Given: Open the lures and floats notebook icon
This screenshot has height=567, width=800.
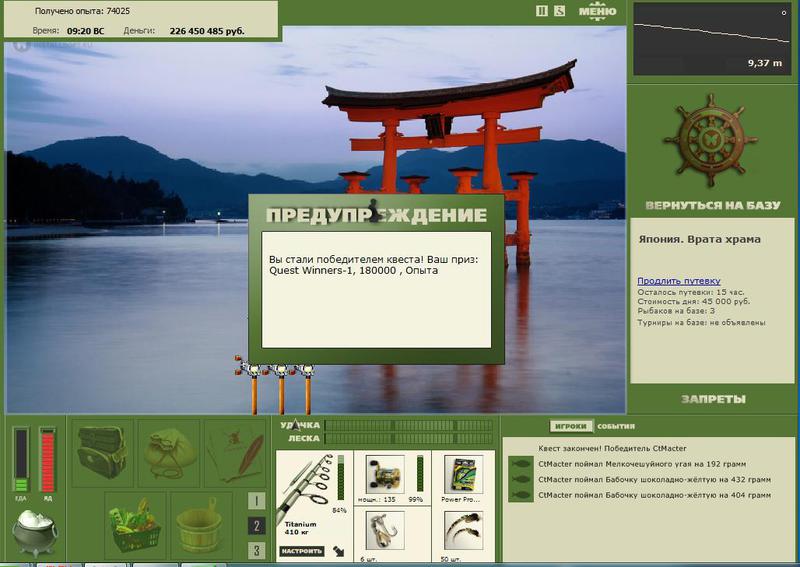Looking at the screenshot, I should tap(235, 453).
